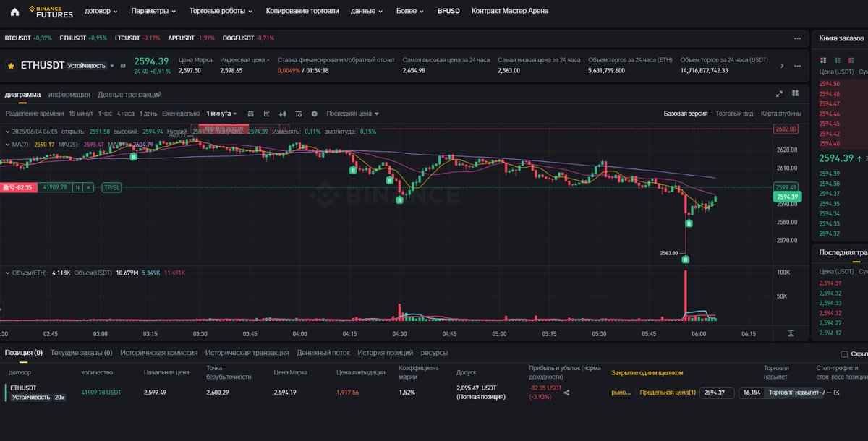Click the Binance Futures logo

coord(51,11)
